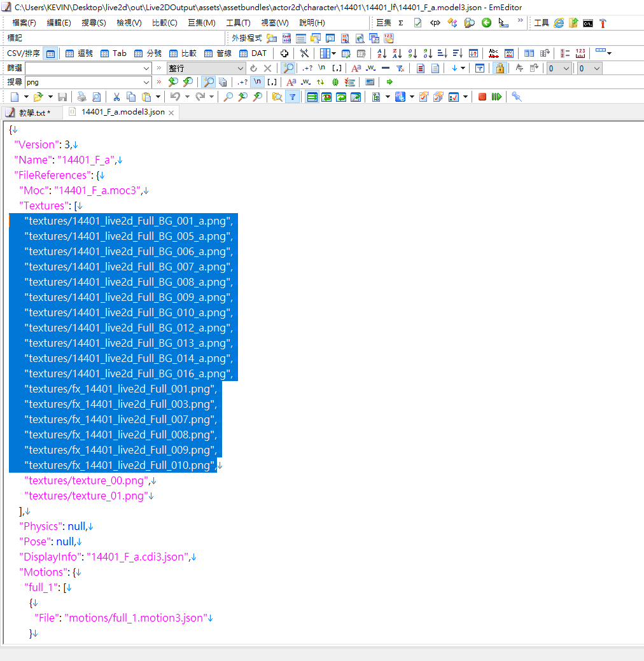Viewport: 644px width, 661px height.
Task: Click the red Stop macro recording icon
Action: (482, 97)
